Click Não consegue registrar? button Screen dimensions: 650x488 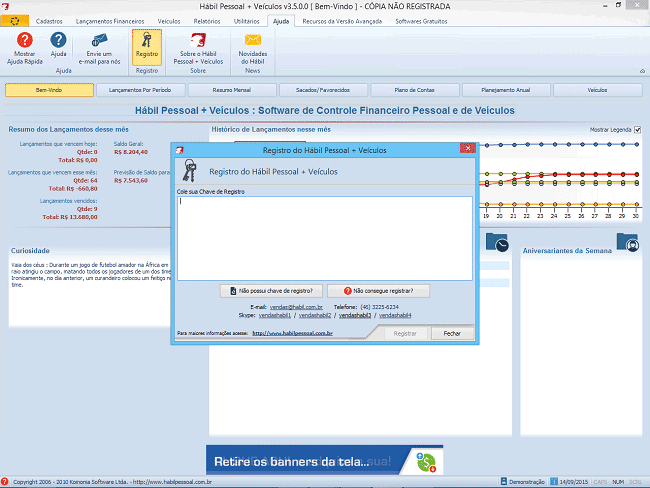pyautogui.click(x=378, y=291)
